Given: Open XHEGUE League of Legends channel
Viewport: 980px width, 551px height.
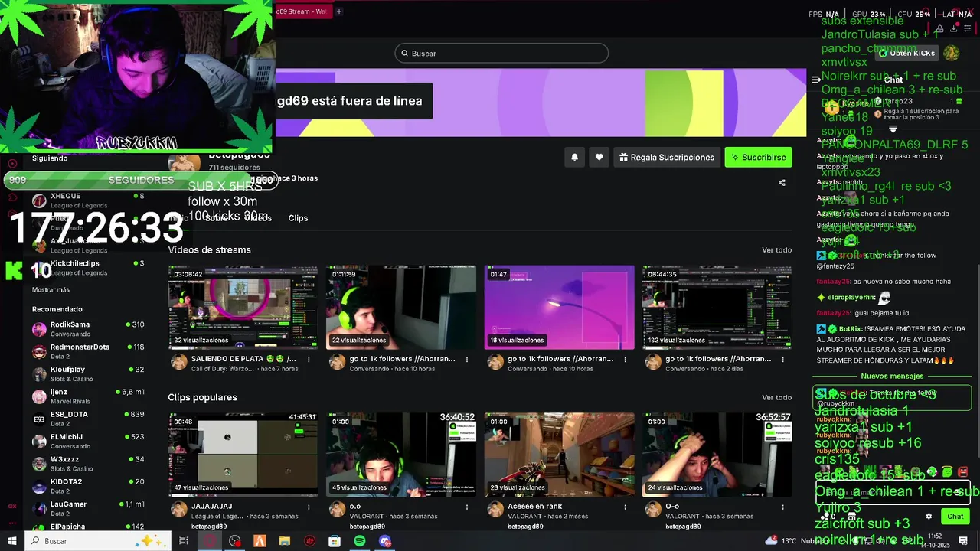Looking at the screenshot, I should (88, 201).
